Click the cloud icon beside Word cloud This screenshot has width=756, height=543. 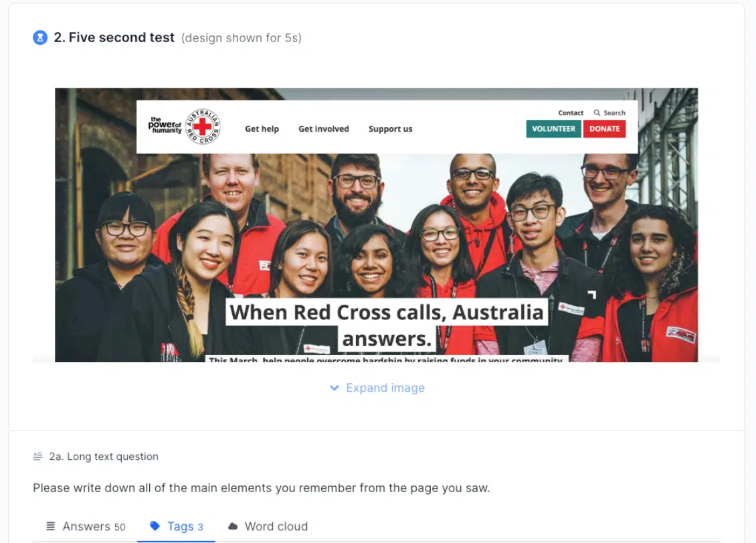(x=233, y=526)
